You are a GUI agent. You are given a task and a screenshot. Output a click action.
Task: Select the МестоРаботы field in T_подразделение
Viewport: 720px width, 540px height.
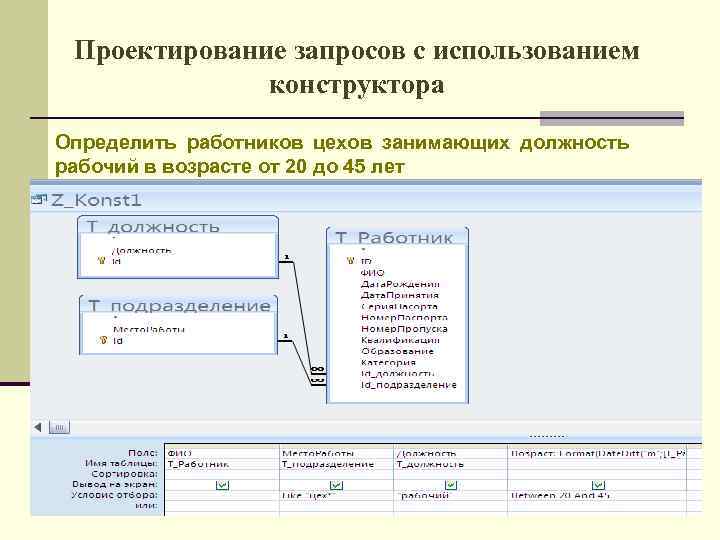(149, 330)
